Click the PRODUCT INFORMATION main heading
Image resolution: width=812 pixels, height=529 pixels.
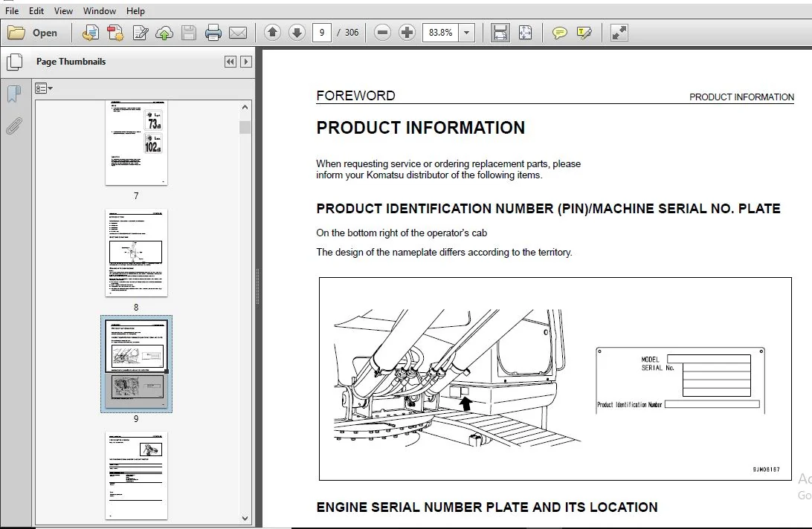421,128
